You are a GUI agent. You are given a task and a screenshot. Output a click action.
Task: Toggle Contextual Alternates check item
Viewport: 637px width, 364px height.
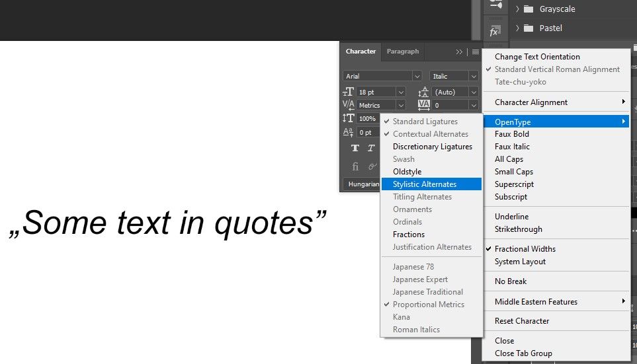[431, 134]
